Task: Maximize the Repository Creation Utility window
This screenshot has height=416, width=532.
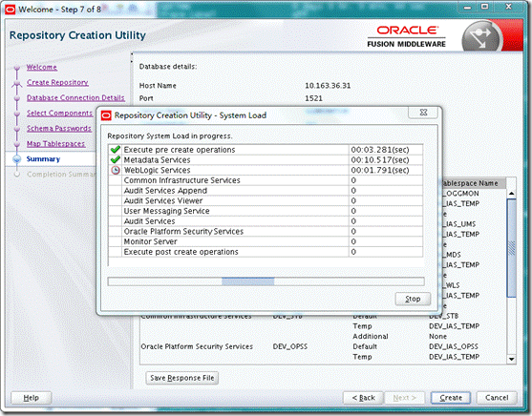Action: [x=485, y=7]
